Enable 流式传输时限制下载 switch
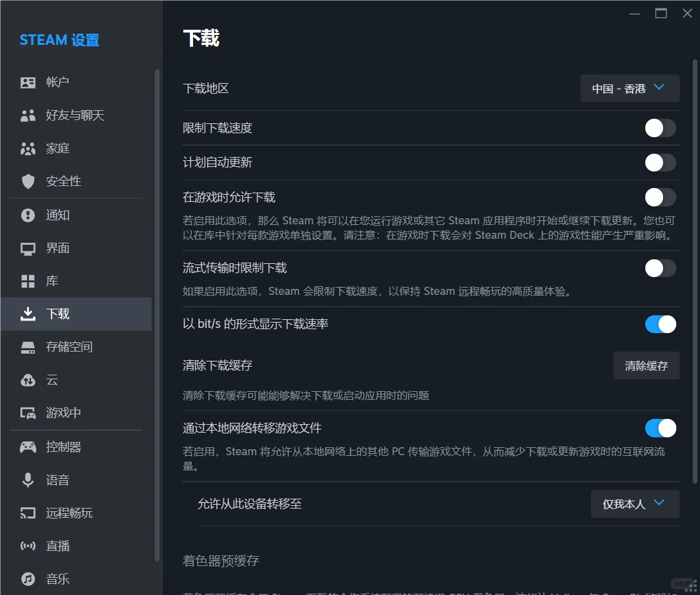The image size is (700, 595). (x=660, y=268)
